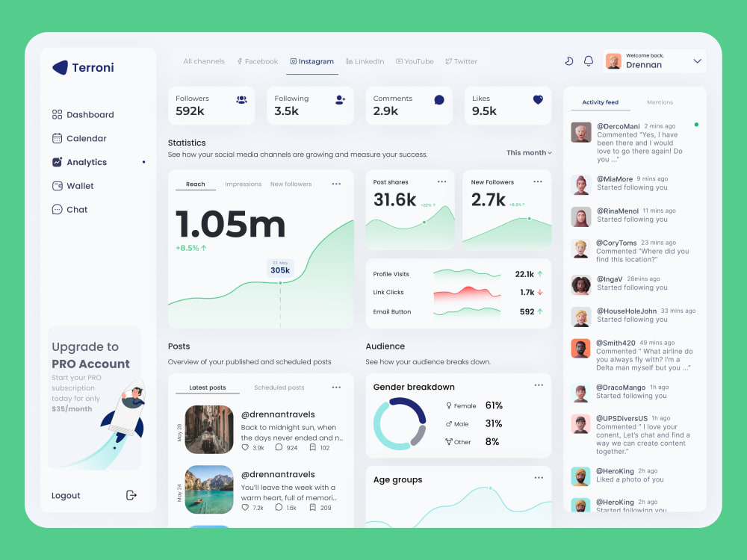Click the Chat bubble icon
Viewport: 747px width, 560px height.
pyautogui.click(x=58, y=210)
